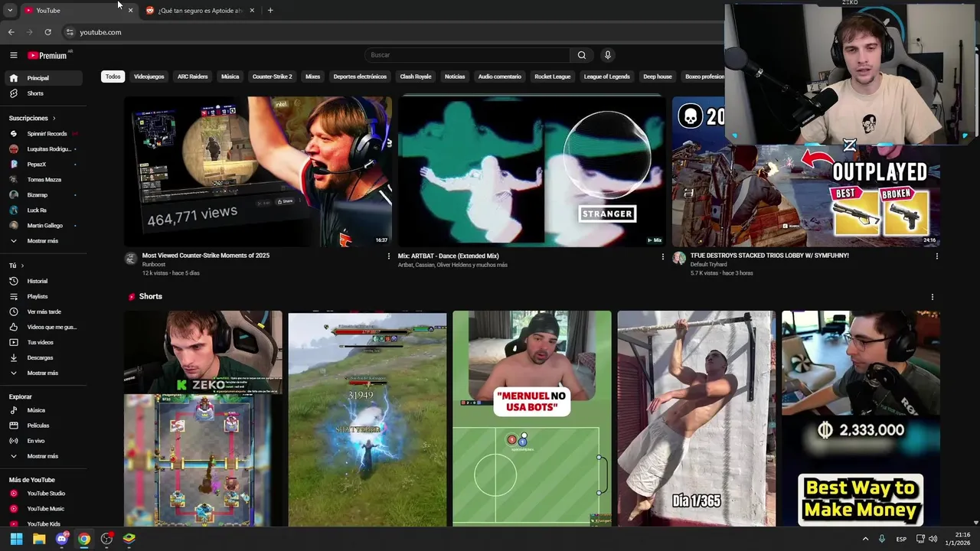This screenshot has width=980, height=551.
Task: Open the browser tab search dropdown
Action: (x=9, y=11)
